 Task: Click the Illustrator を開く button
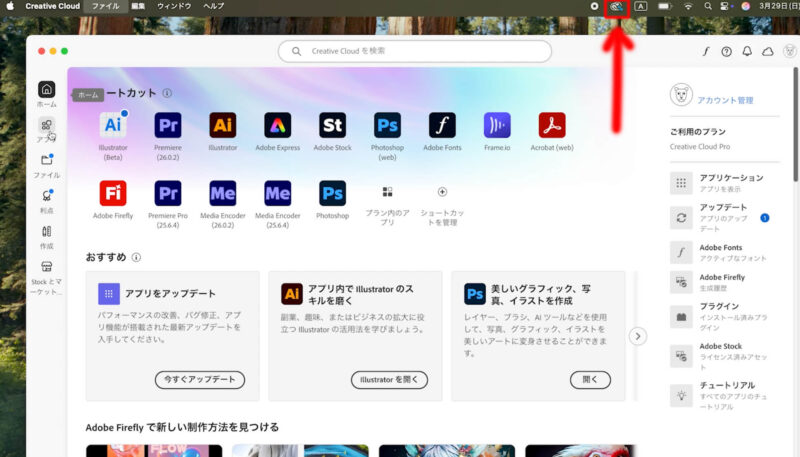[x=389, y=379]
